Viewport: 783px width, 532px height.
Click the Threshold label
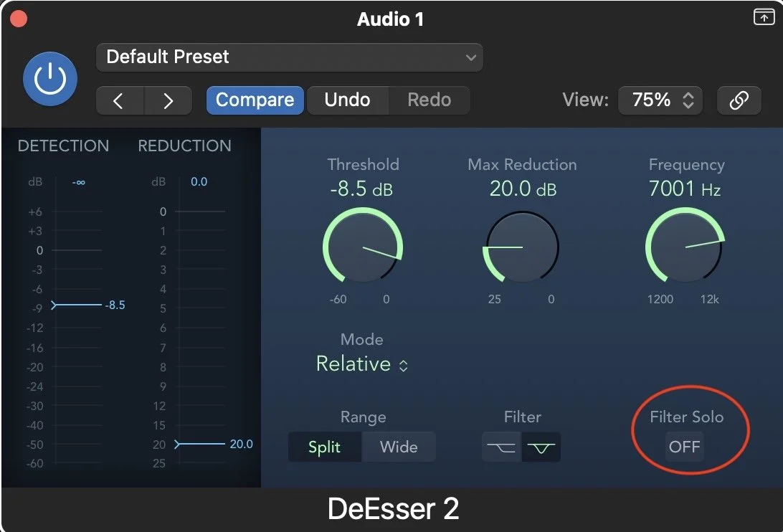point(363,164)
